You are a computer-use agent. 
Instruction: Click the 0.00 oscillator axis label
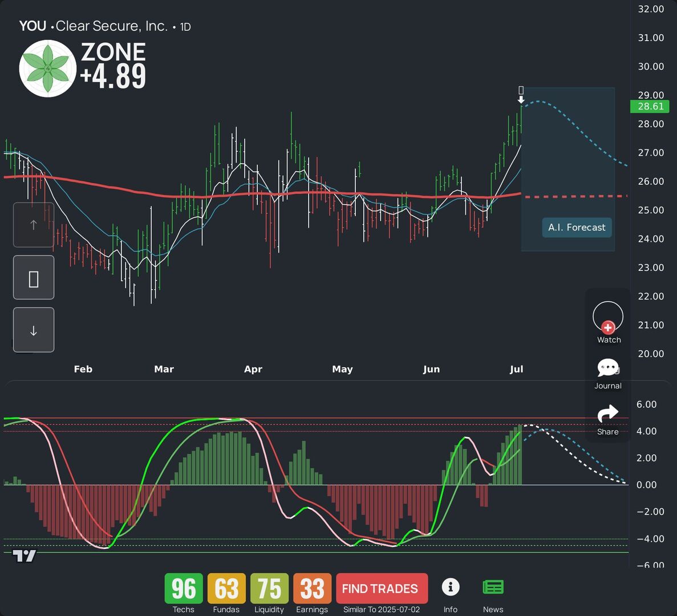point(646,485)
